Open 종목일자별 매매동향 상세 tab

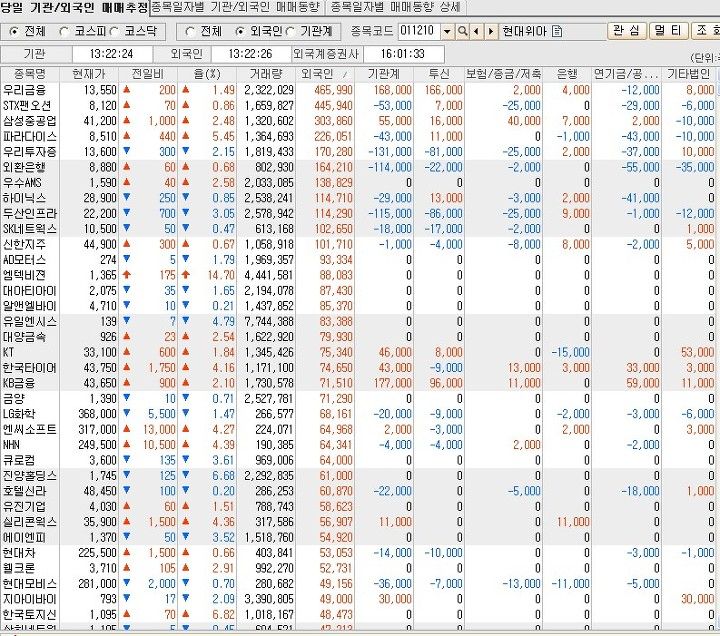tap(395, 7)
